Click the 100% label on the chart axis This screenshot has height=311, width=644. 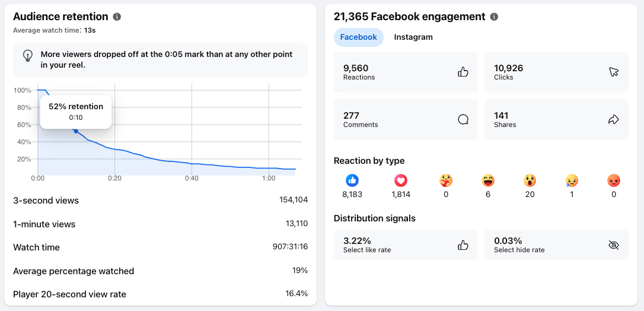click(22, 90)
